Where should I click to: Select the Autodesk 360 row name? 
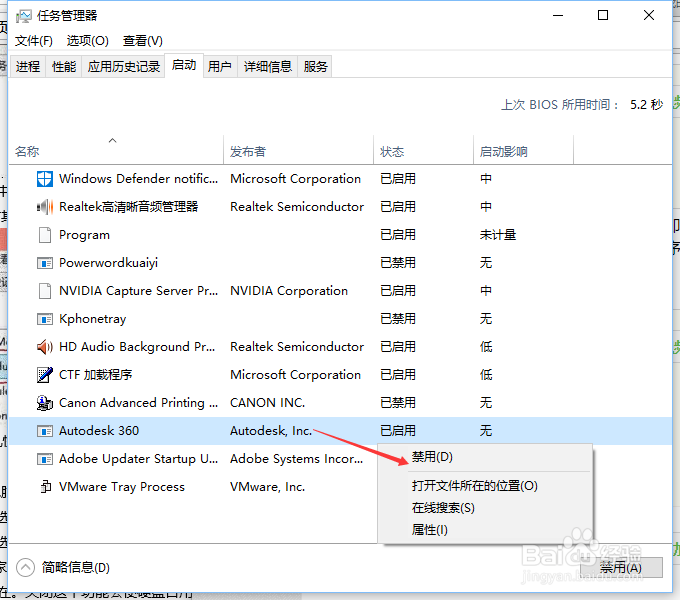click(x=99, y=431)
